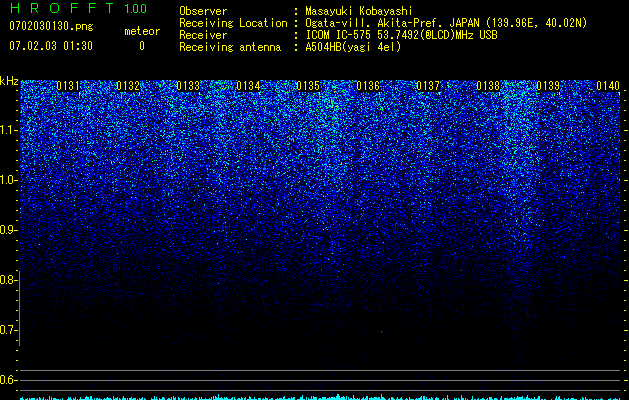Image resolution: width=629 pixels, height=400 pixels.
Task: Click the Receiver label
Action: 203,35
